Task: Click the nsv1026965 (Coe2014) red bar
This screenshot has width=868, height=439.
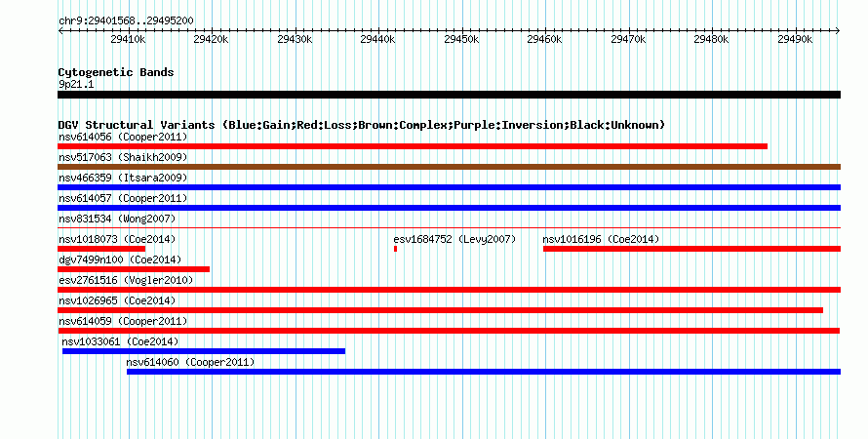Action: coord(440,310)
